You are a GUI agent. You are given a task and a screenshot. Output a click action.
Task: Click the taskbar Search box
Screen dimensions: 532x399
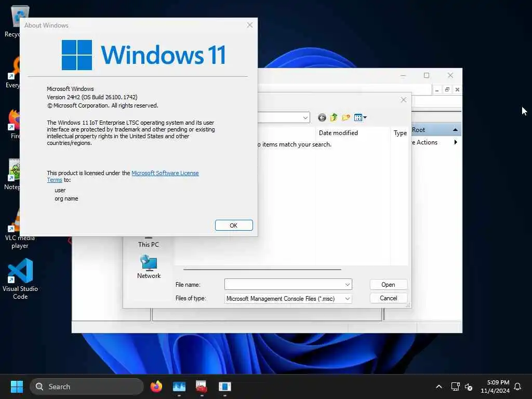tap(87, 387)
